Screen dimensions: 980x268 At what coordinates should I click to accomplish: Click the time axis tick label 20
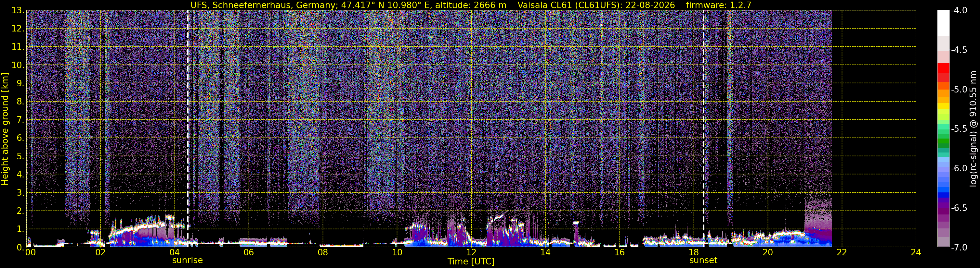click(768, 253)
